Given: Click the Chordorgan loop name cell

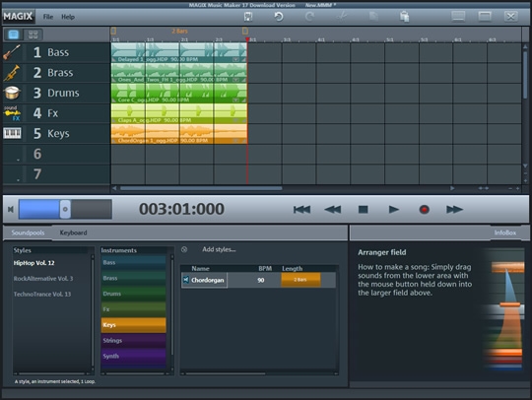Looking at the screenshot, I should (205, 280).
